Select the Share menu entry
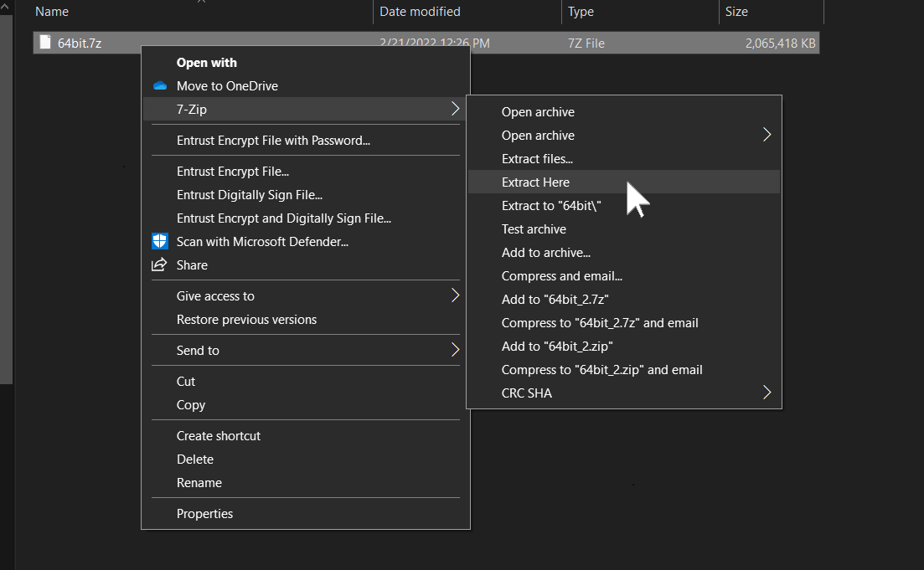 click(305, 265)
